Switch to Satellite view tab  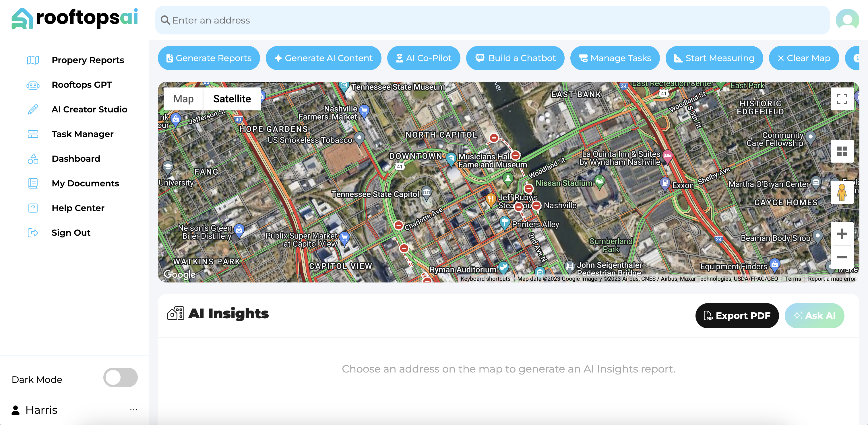[232, 99]
